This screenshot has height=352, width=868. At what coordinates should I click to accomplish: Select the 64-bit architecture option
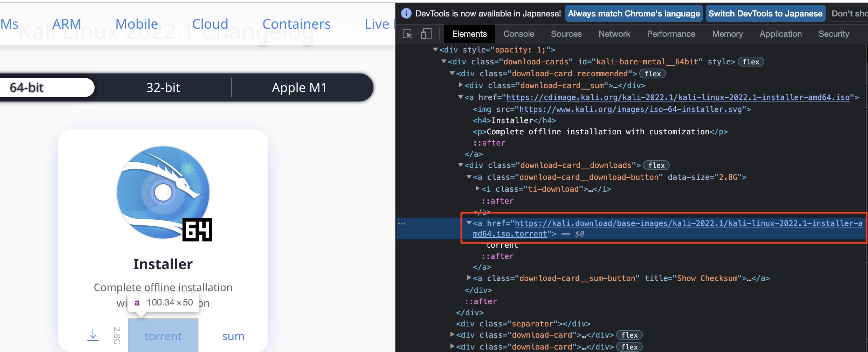coord(27,87)
